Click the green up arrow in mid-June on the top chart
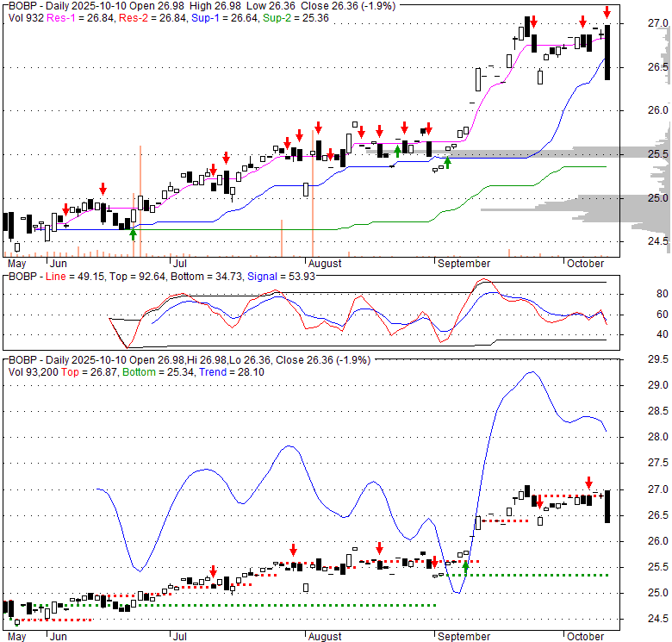The width and height of the screenshot is (672, 642). (133, 231)
